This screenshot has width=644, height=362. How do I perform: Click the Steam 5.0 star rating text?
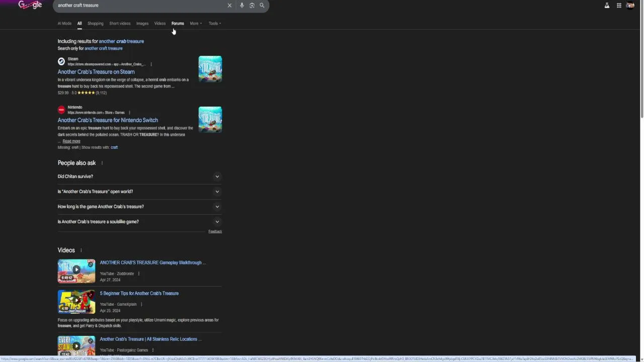tap(89, 93)
